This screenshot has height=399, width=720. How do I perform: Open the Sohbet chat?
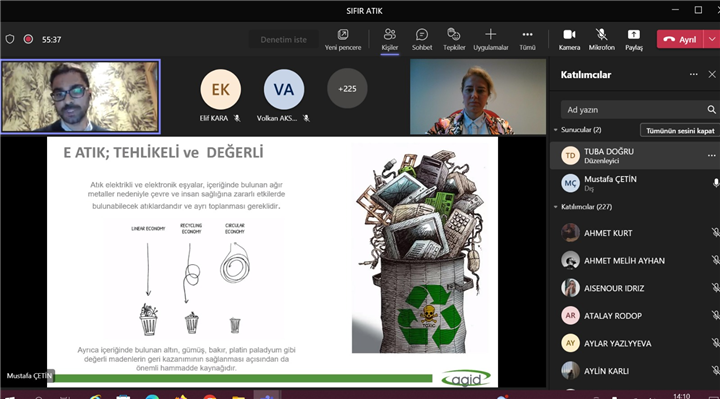point(422,39)
